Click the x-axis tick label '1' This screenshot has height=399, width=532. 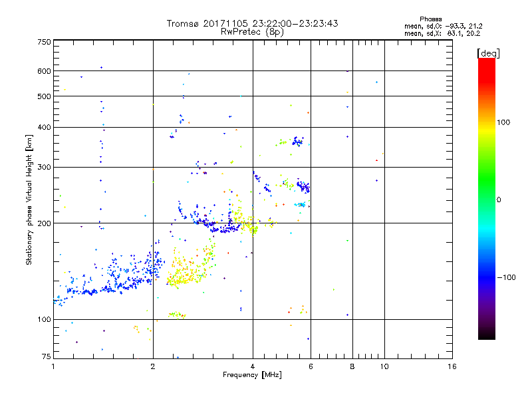[53, 366]
